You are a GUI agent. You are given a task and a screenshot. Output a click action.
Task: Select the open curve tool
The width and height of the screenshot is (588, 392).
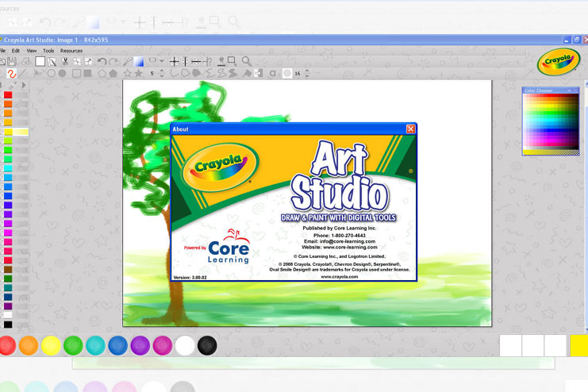tap(175, 74)
